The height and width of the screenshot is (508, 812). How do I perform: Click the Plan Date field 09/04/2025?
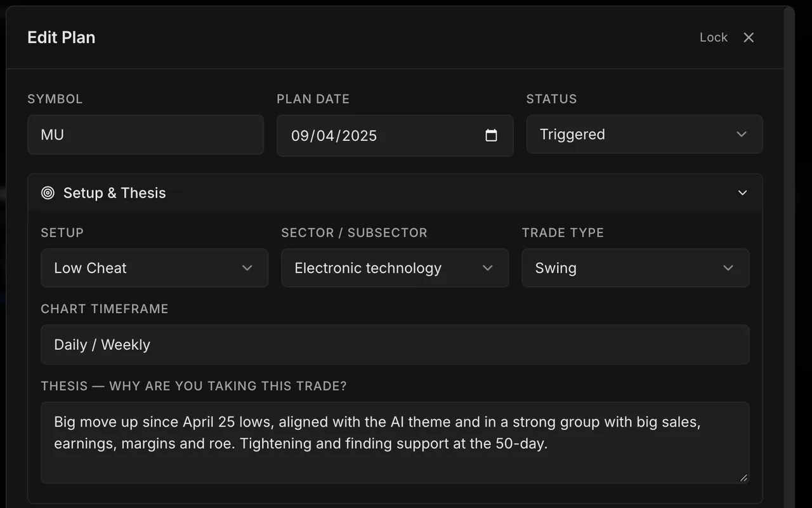point(395,135)
